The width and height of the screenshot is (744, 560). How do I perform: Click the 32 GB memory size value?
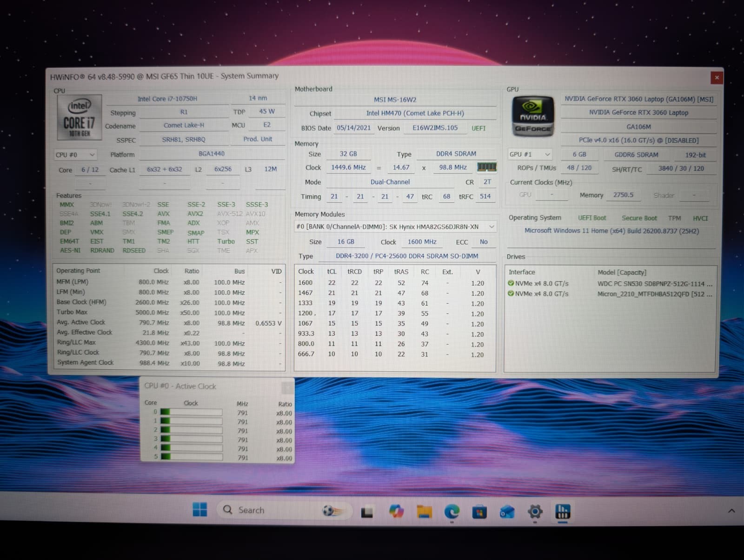[348, 154]
